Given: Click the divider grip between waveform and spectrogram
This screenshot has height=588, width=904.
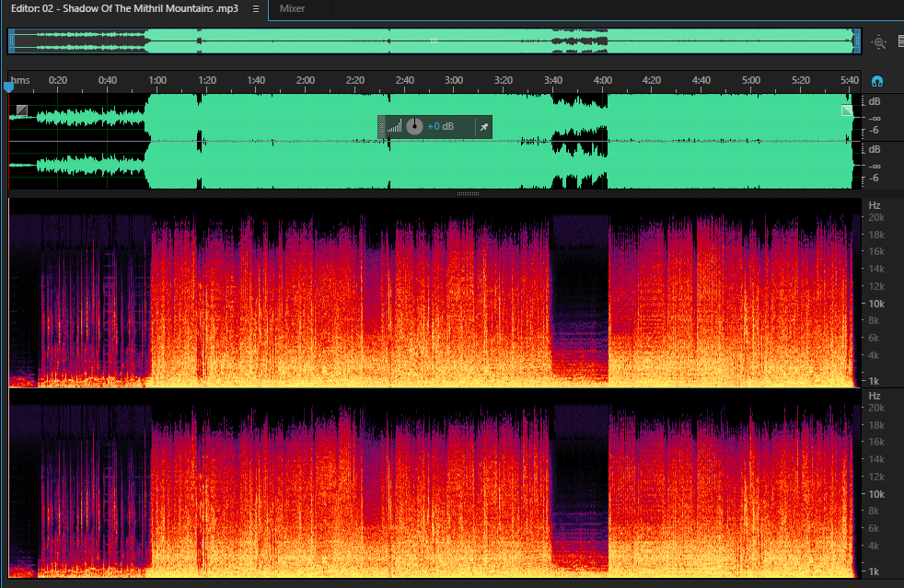Looking at the screenshot, I should coord(469,193).
